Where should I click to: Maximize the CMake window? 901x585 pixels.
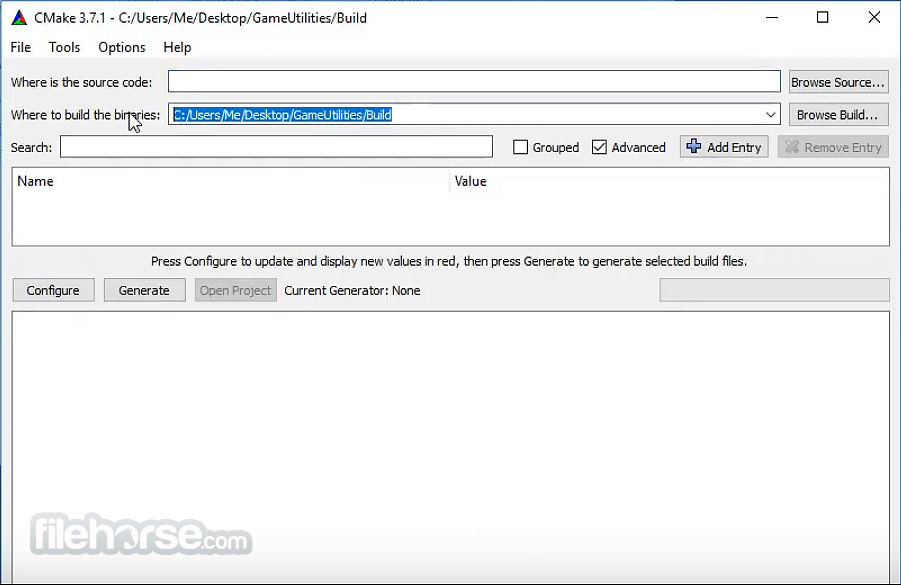coord(822,17)
